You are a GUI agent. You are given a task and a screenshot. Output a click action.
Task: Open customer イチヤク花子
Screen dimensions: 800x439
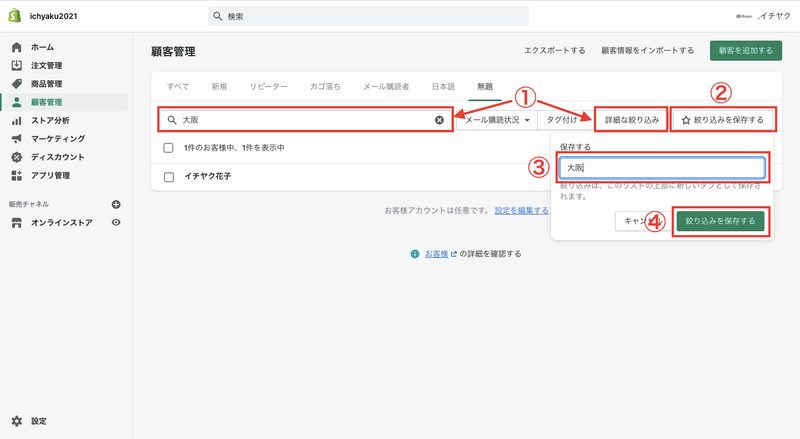coord(208,176)
